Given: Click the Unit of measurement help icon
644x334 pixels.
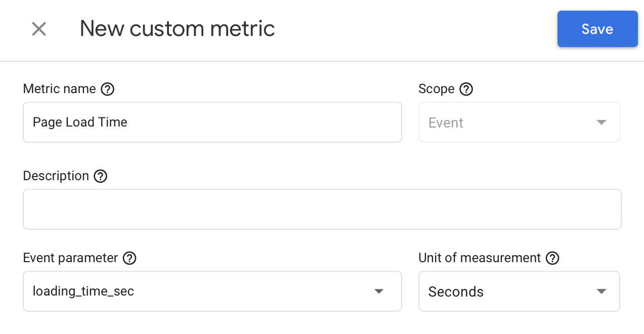Looking at the screenshot, I should pos(552,258).
